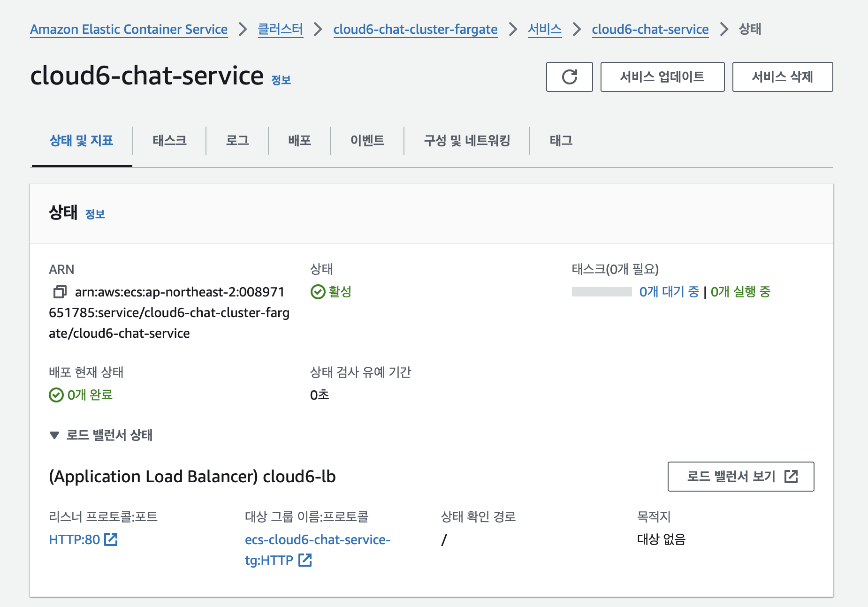Screen dimensions: 868x607
Task: Click the 서비스 업데이트 button
Action: pyautogui.click(x=662, y=77)
